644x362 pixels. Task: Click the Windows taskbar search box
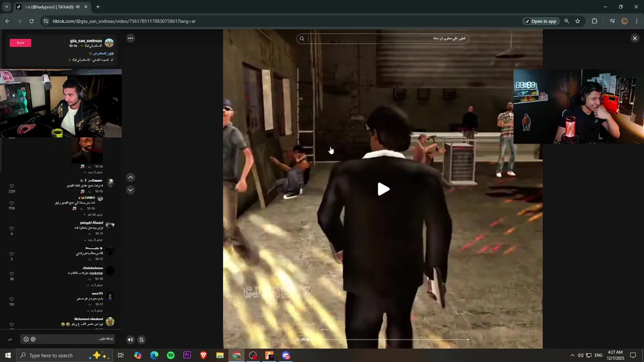pos(64,355)
